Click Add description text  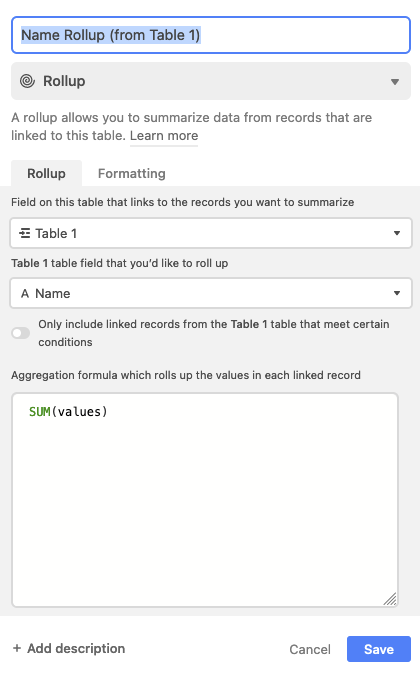[x=76, y=648]
